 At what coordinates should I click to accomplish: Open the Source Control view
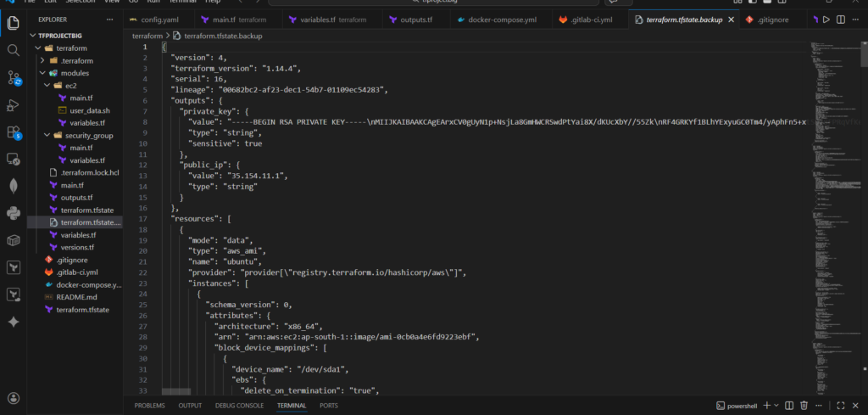pos(14,78)
